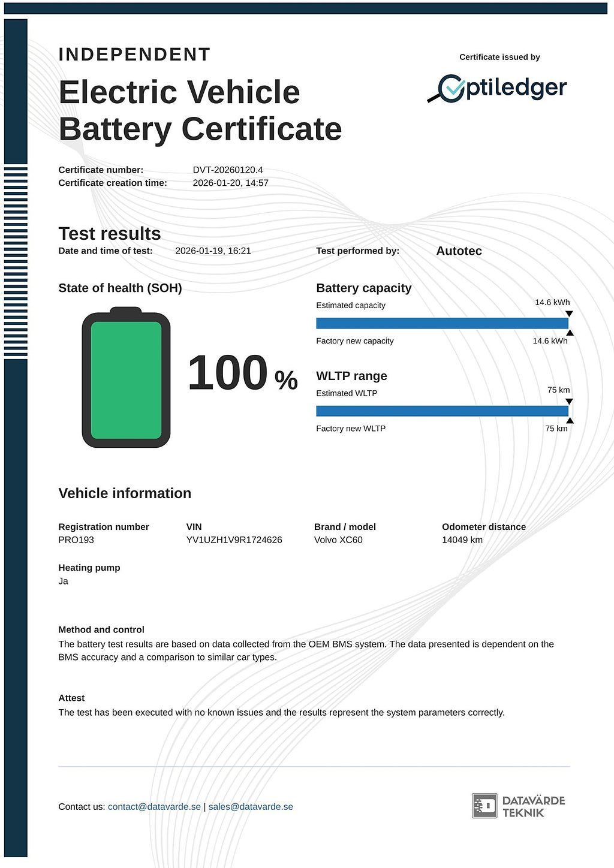Open the contact@datavarde.se email link
This screenshot has height=868, width=614.
pos(154,806)
